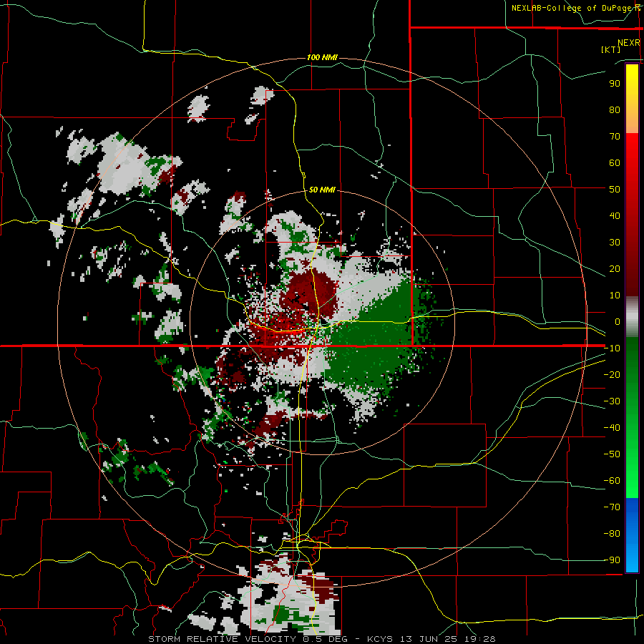The height and width of the screenshot is (644, 644).
Task: Click the [KT] units label
Action: 610,49
